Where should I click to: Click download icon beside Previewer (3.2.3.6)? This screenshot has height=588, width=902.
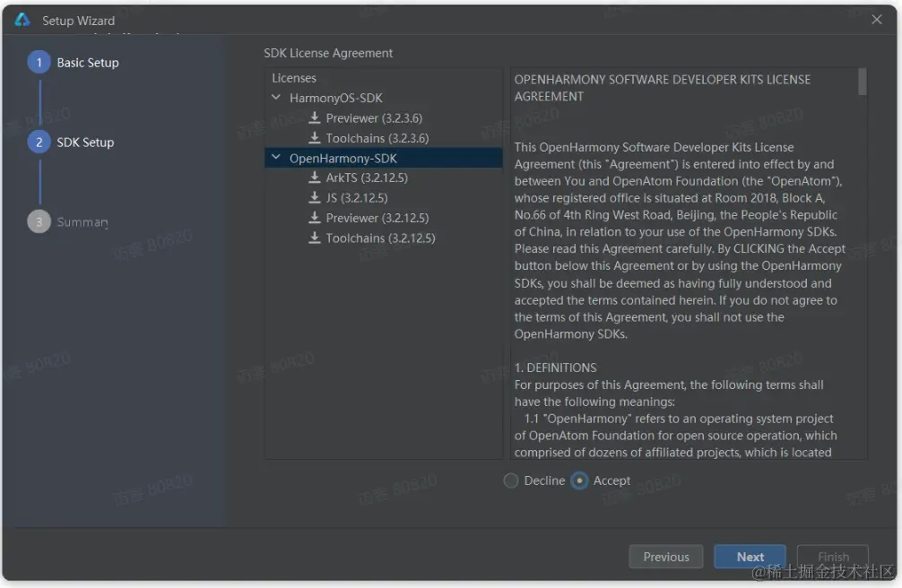click(x=314, y=118)
